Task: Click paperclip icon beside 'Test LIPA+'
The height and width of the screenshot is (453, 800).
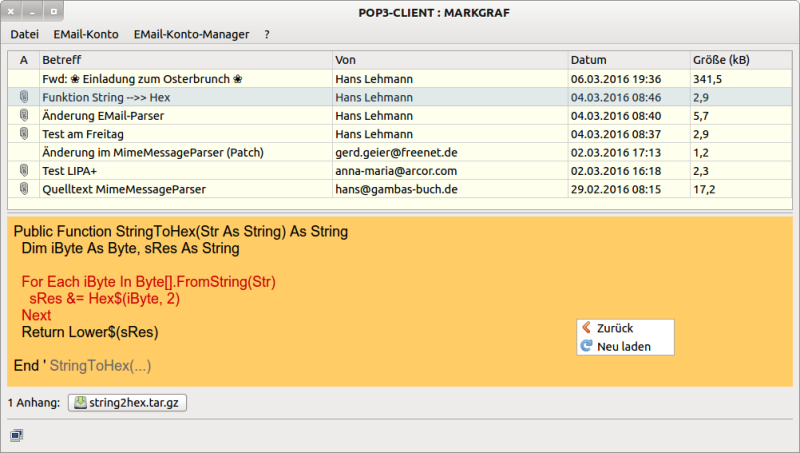Action: 24,171
